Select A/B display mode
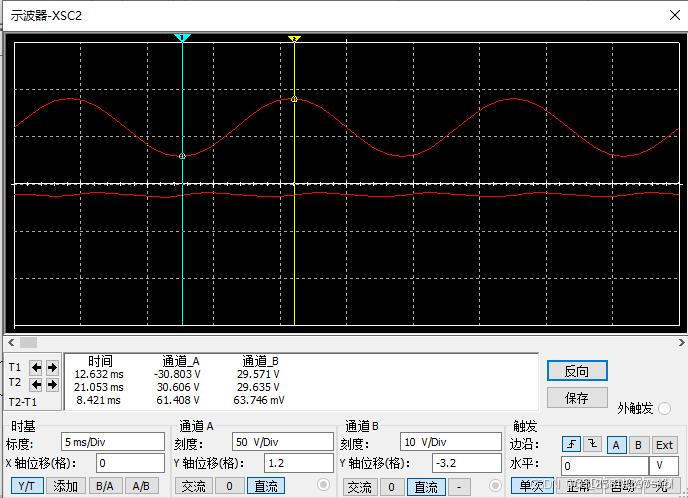Screen dimensions: 688x498 click(141, 486)
